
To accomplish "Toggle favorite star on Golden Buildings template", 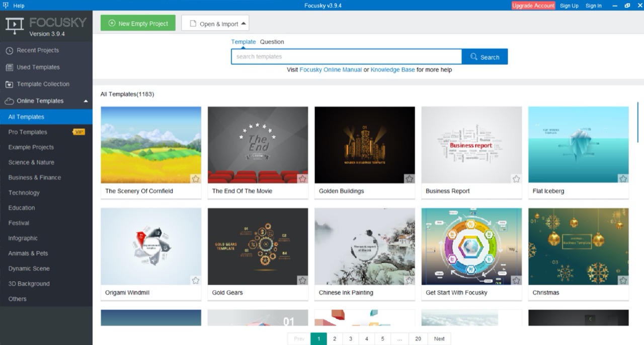I will (x=410, y=179).
